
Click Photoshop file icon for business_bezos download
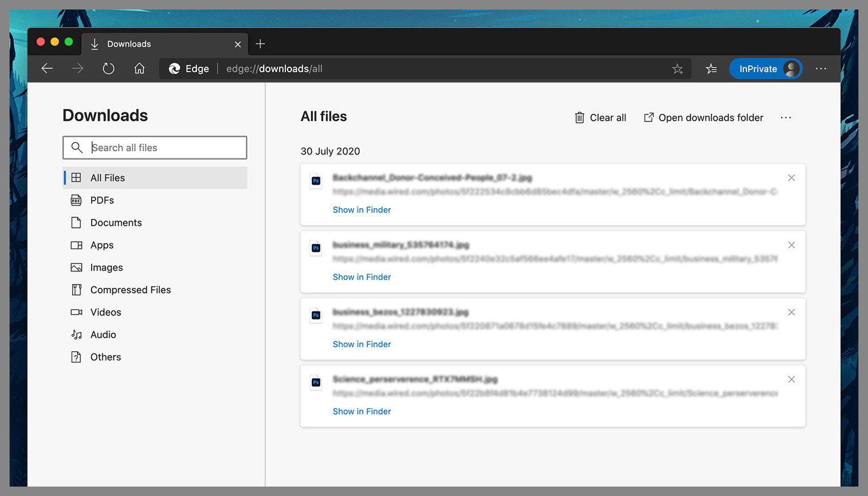coord(316,315)
